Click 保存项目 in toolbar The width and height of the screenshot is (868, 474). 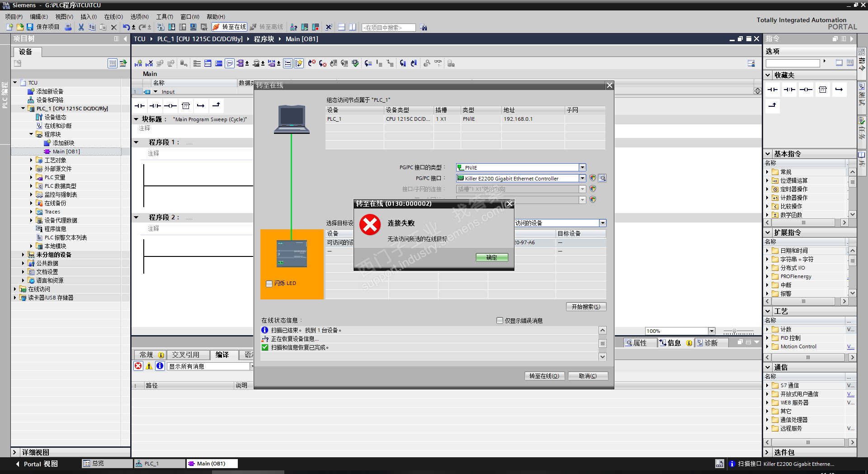[x=43, y=27]
